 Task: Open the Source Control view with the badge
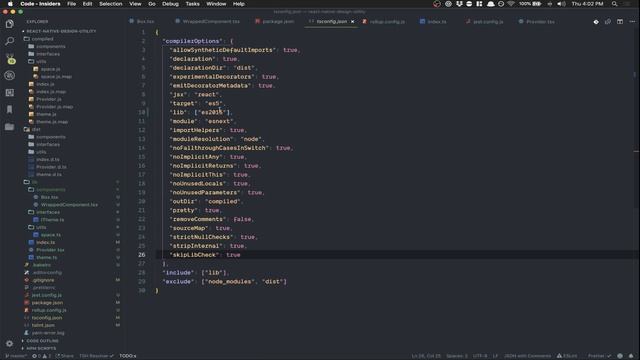tap(10, 59)
